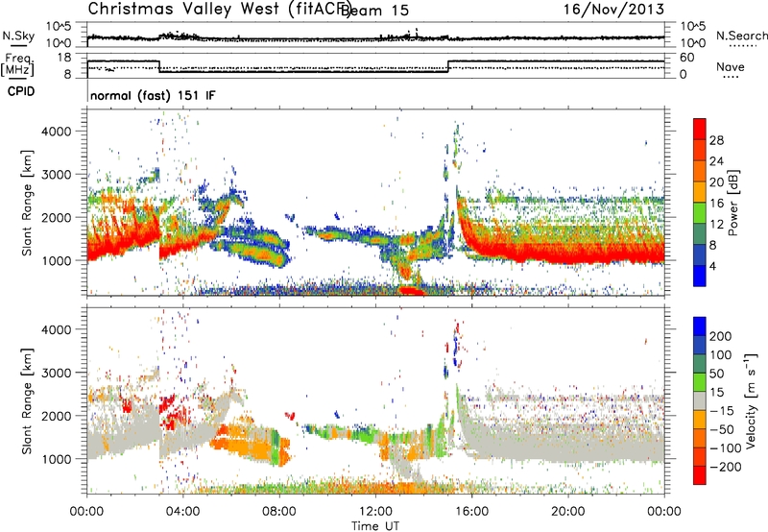The height and width of the screenshot is (532, 768).
Task: Click the '16:00' time tick label
Action: [x=471, y=512]
